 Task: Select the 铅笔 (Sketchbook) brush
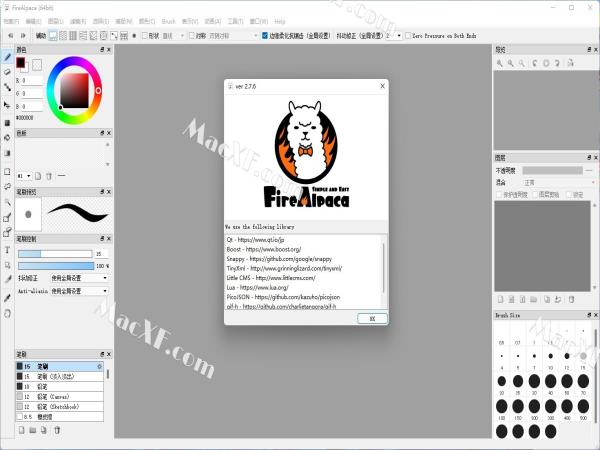pos(60,406)
